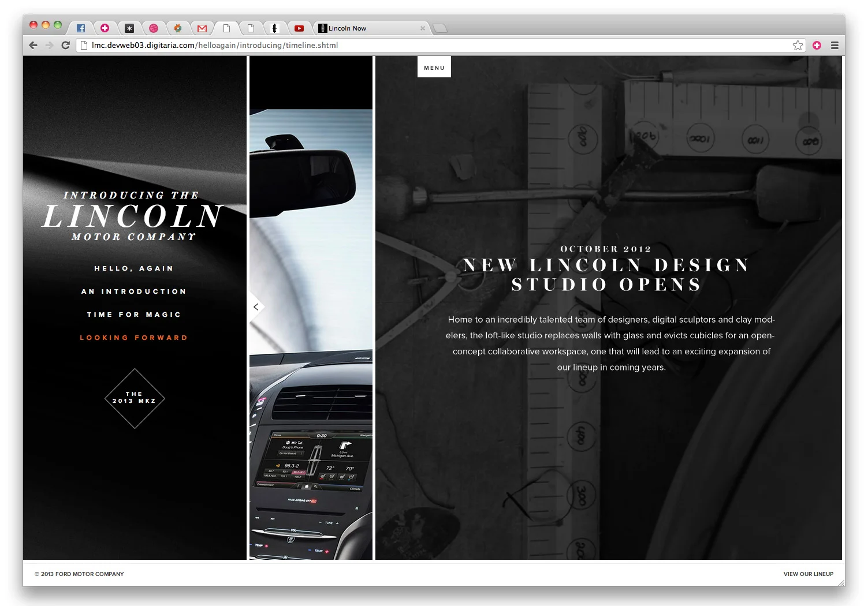Click the New Lincoln Design Studio Opens heading

(606, 275)
